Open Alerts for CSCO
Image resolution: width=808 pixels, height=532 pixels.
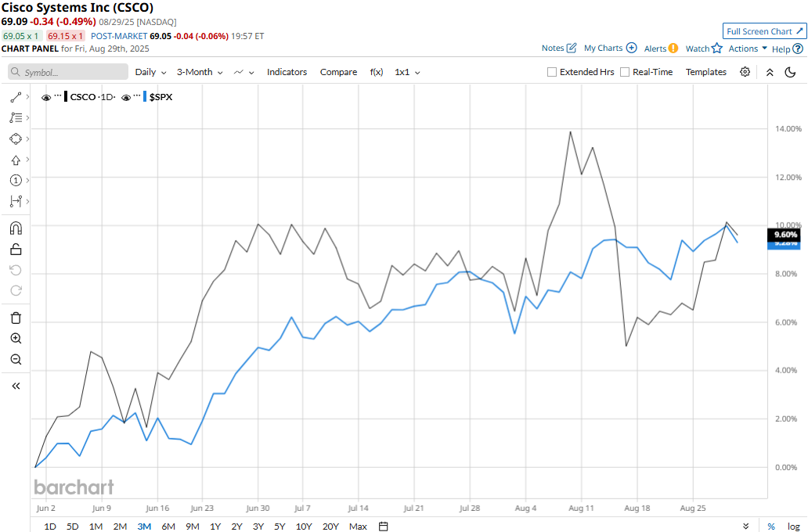pyautogui.click(x=661, y=49)
